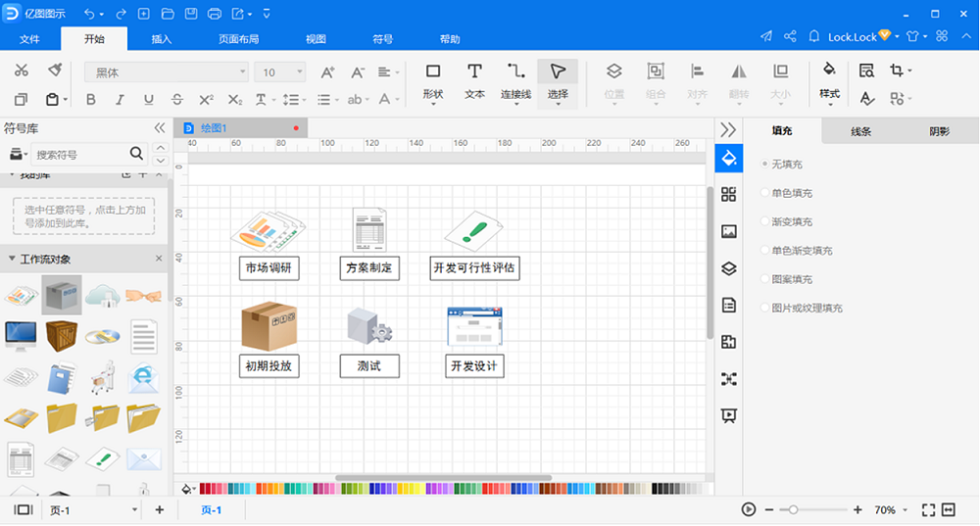This screenshot has width=980, height=526.
Task: Open the layers panel icon in right sidebar
Action: (729, 268)
